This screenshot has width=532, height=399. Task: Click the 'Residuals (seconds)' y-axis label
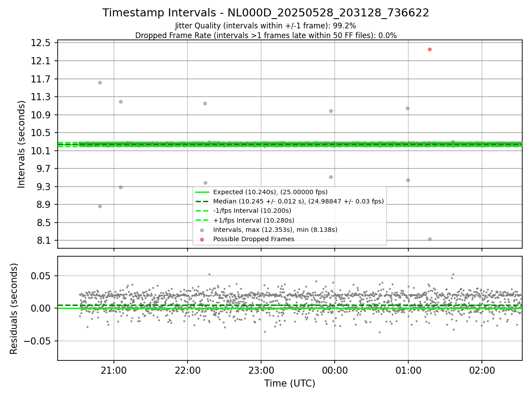tap(14, 309)
